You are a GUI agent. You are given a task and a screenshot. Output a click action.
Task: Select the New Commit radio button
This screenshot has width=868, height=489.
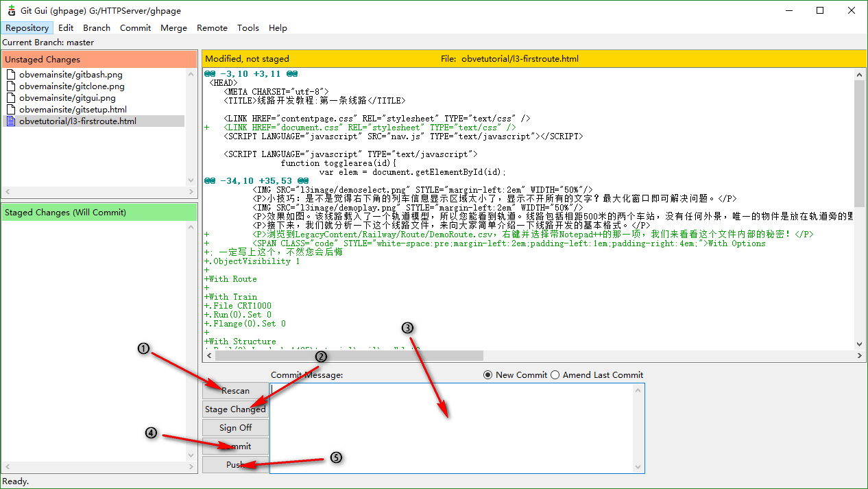(x=488, y=375)
